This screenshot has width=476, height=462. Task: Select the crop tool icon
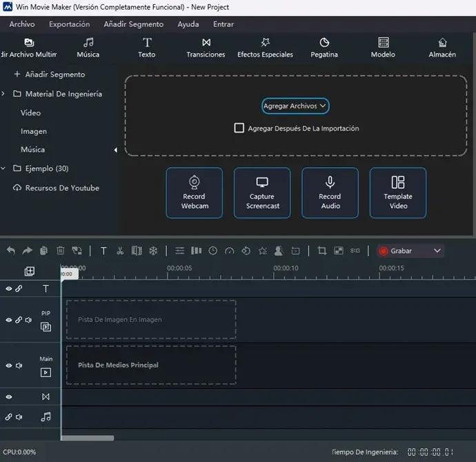tap(321, 251)
